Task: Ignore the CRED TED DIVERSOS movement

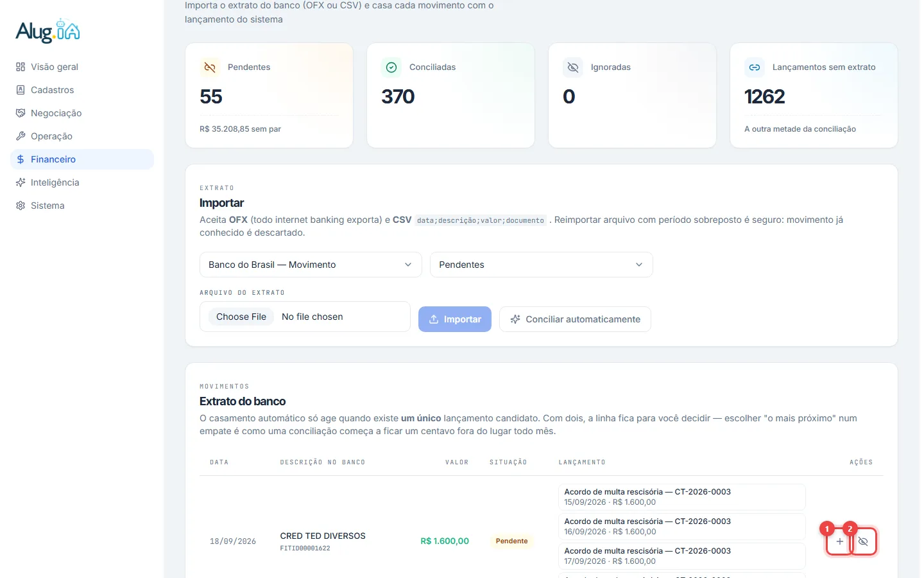Action: (863, 541)
